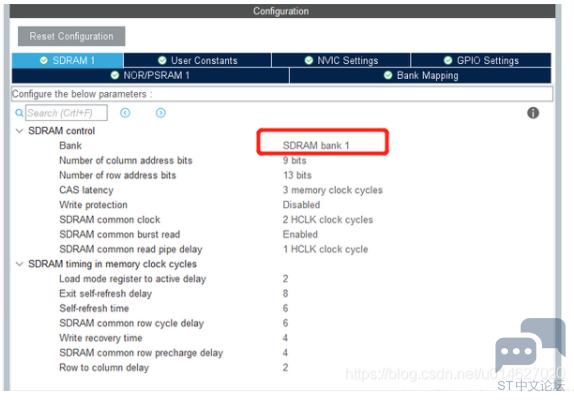Select SDRAM common read pipe delay label
Image resolution: width=574 pixels, height=401 pixels.
coord(131,249)
